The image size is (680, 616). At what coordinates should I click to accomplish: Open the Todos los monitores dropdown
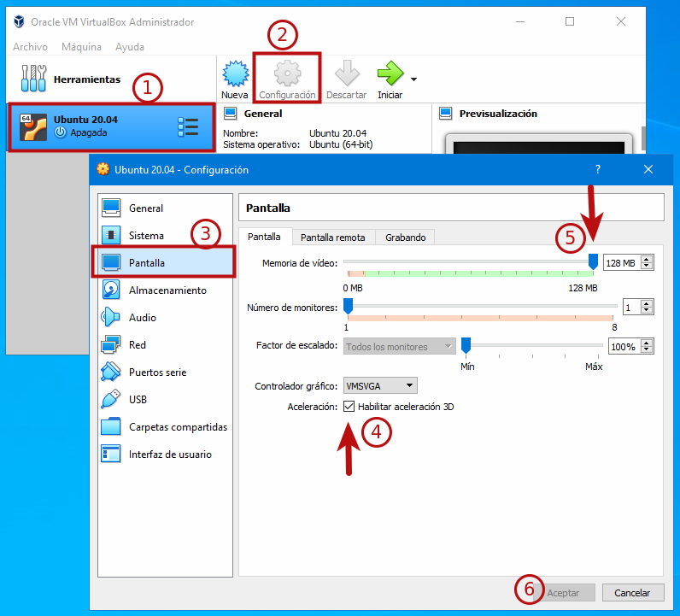pos(400,347)
